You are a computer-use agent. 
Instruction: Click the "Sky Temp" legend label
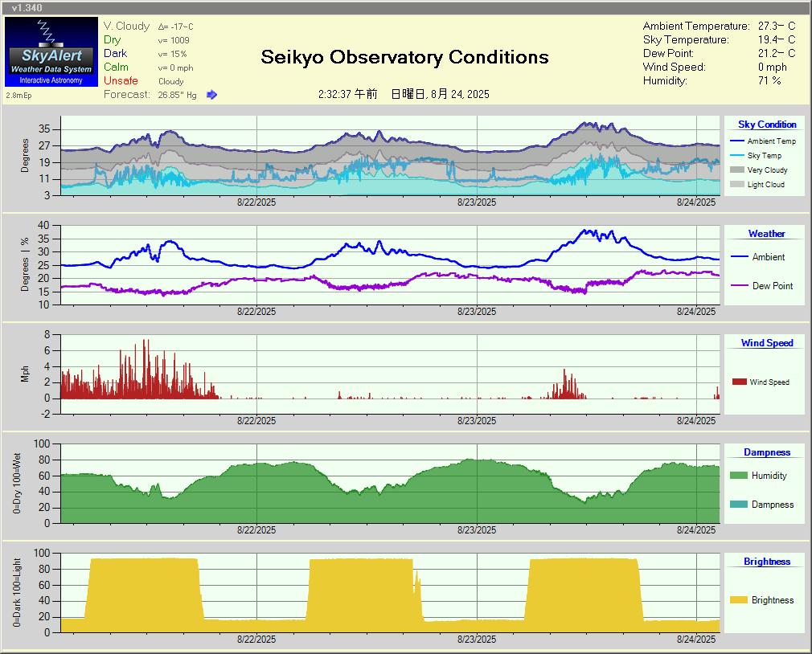(x=765, y=155)
